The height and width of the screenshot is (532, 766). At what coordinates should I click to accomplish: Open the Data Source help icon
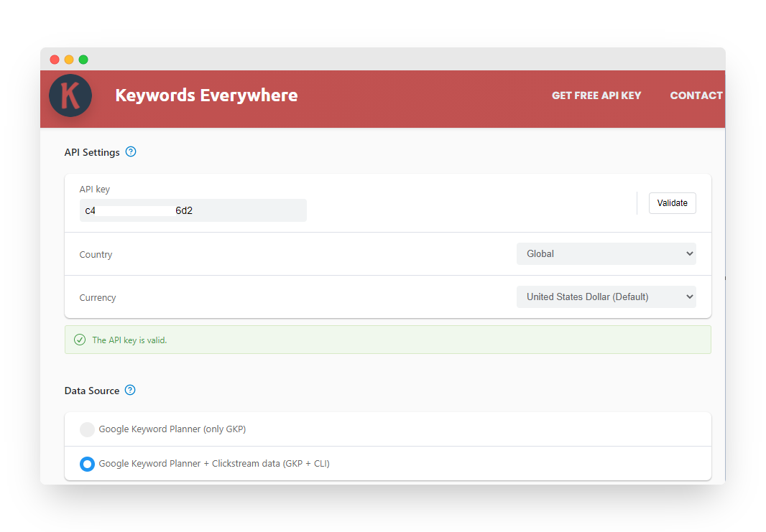click(130, 390)
